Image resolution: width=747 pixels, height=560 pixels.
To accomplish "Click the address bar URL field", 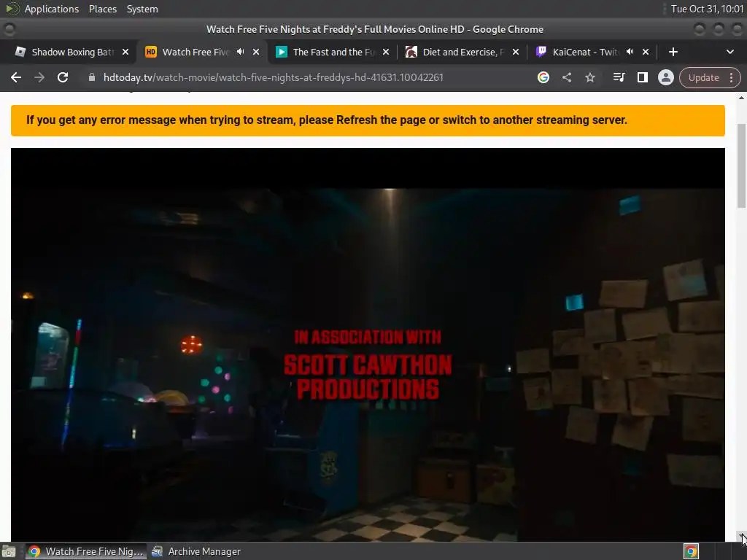I will [273, 77].
